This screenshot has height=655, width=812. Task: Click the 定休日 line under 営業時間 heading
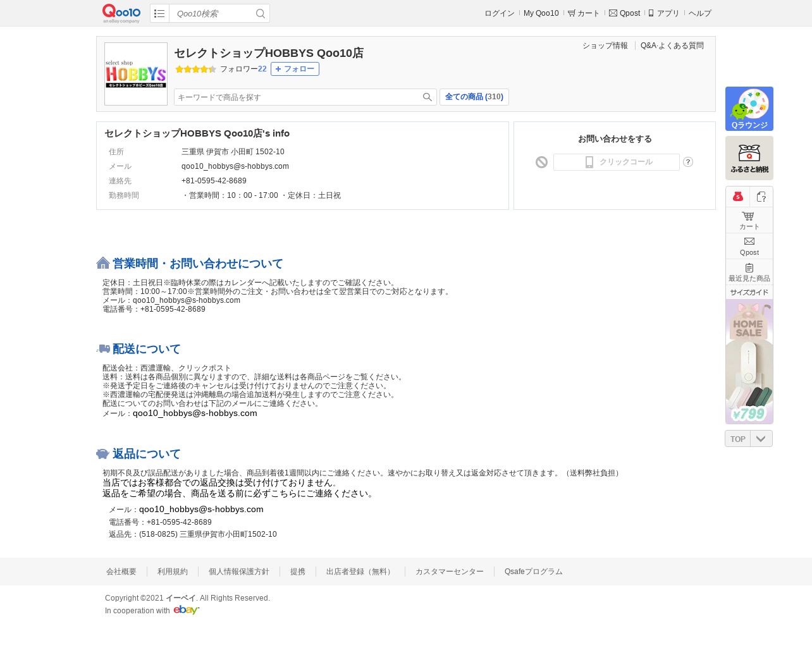click(x=250, y=283)
